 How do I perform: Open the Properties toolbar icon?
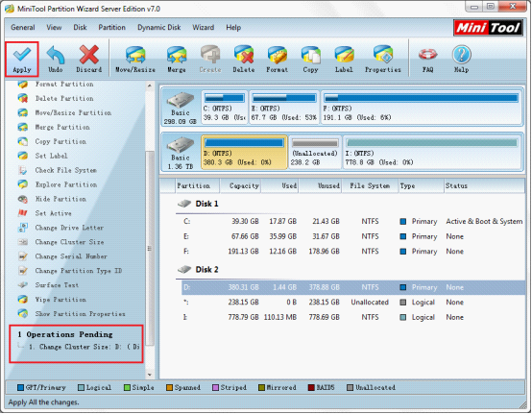(383, 60)
